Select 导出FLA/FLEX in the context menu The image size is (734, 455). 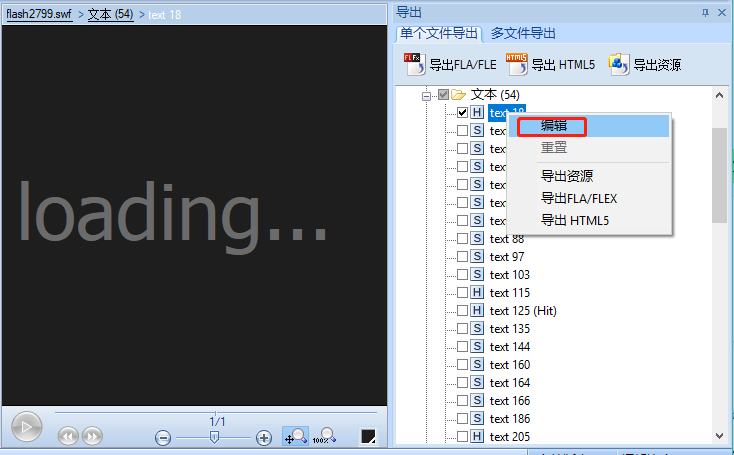579,198
